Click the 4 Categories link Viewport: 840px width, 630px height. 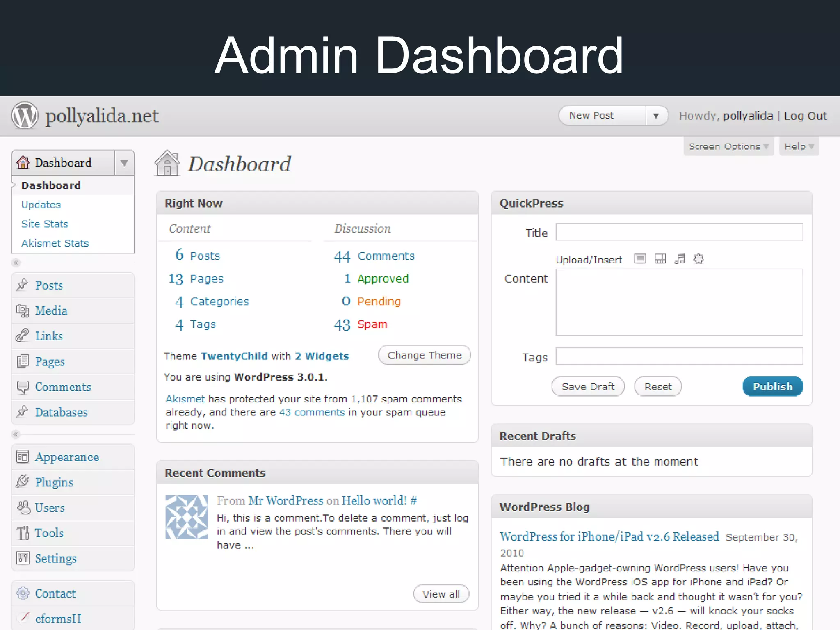212,301
